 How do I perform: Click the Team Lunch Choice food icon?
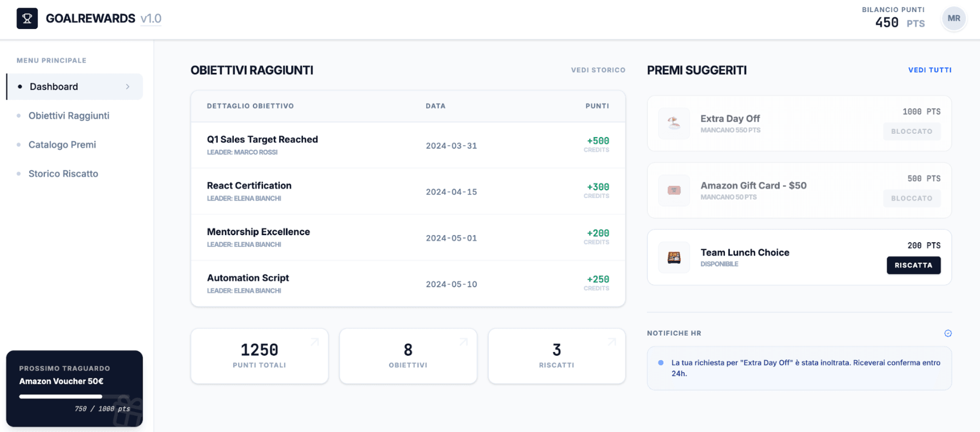click(x=674, y=257)
